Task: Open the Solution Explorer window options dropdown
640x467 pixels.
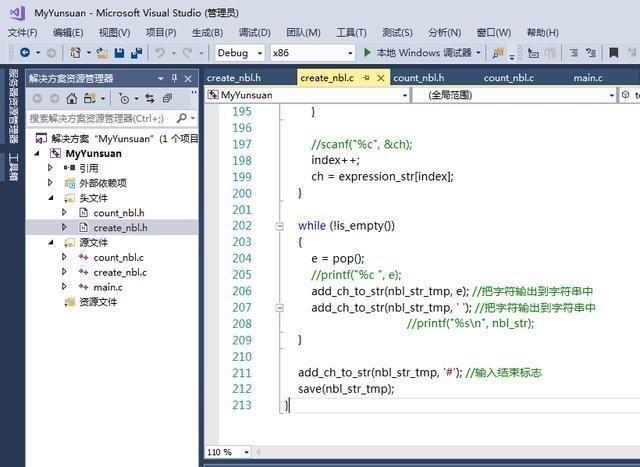Action: pyautogui.click(x=160, y=78)
